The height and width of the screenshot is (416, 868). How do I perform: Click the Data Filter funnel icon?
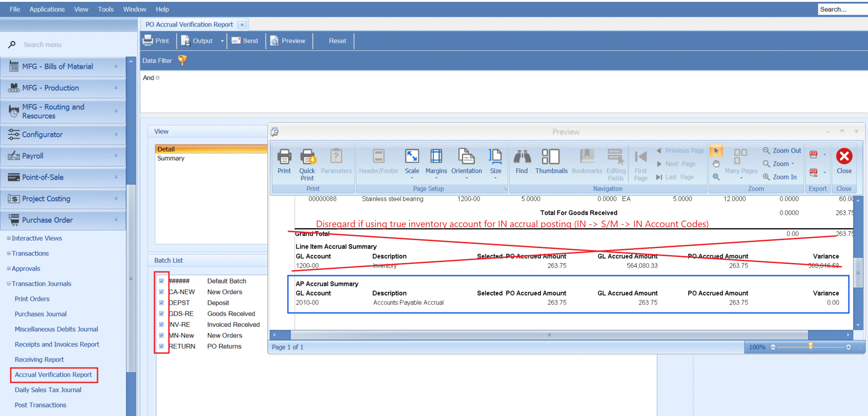pyautogui.click(x=182, y=61)
